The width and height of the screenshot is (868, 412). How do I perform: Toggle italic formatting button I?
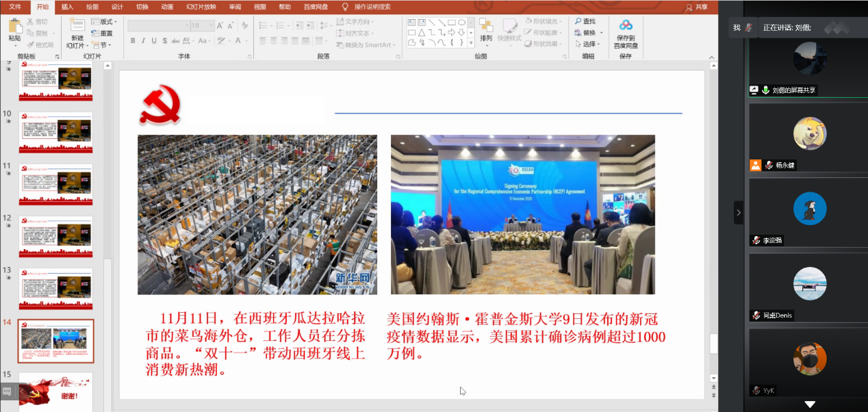point(142,41)
